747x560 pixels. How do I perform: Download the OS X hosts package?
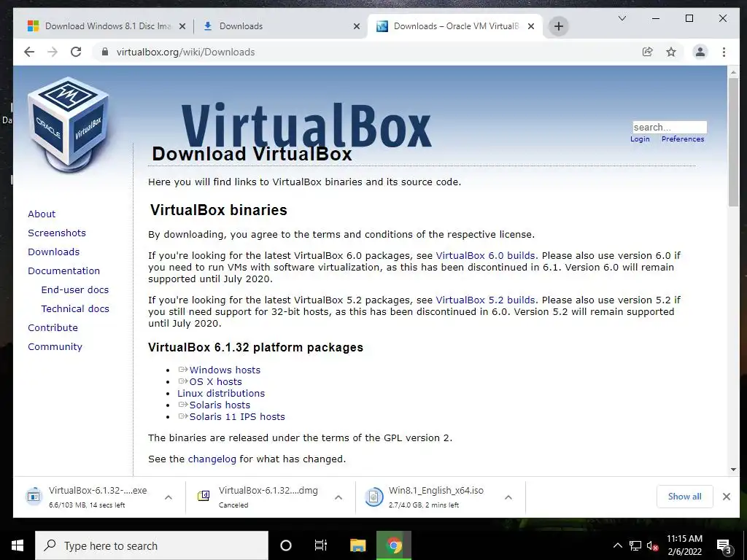click(x=215, y=381)
